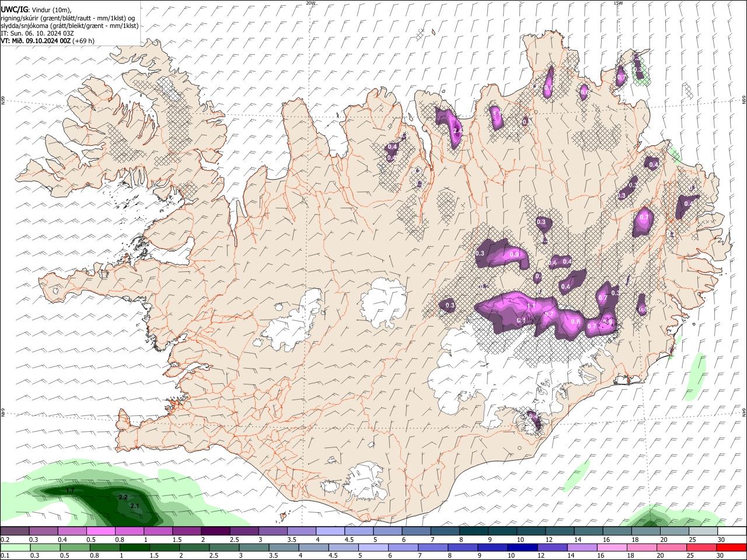The width and height of the screenshot is (747, 560).
Task: Click the 2.1 rain value in the southwest sea
Action: [x=135, y=506]
